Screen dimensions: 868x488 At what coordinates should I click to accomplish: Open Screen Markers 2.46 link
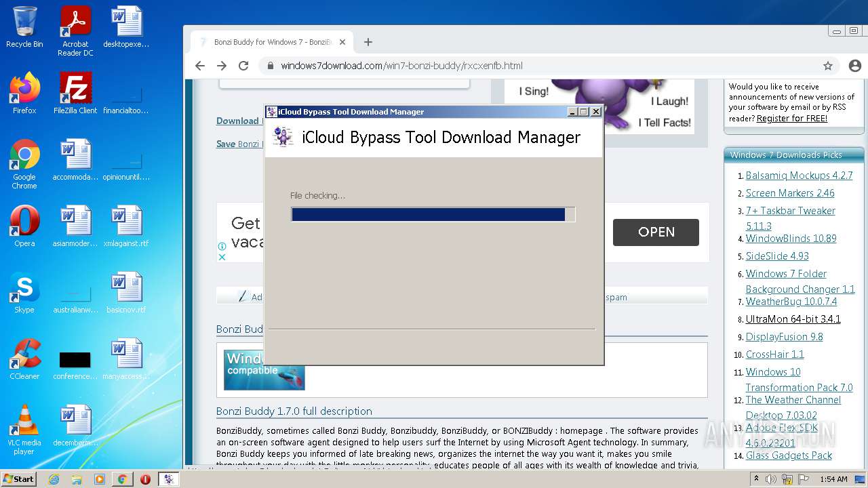[790, 193]
